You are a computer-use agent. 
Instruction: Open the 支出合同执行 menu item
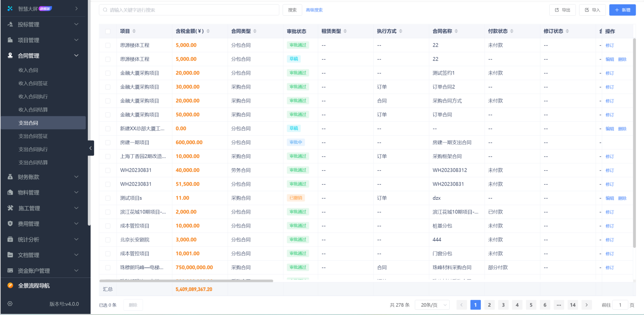33,149
